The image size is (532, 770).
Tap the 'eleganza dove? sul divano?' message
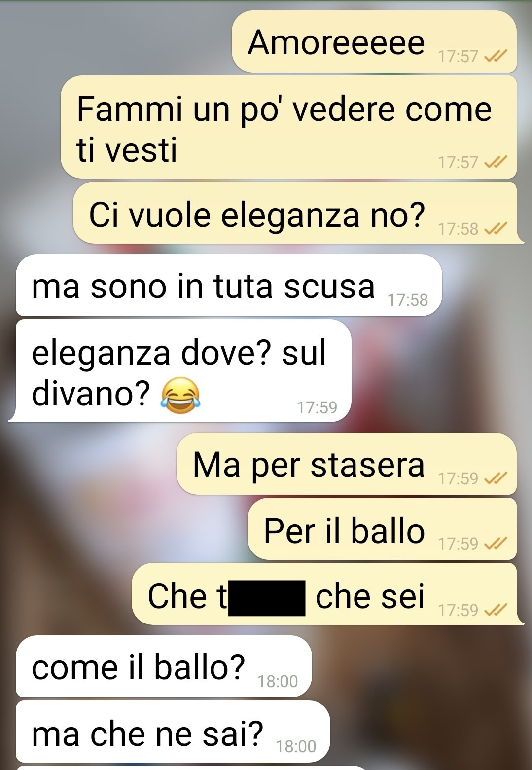pyautogui.click(x=181, y=370)
